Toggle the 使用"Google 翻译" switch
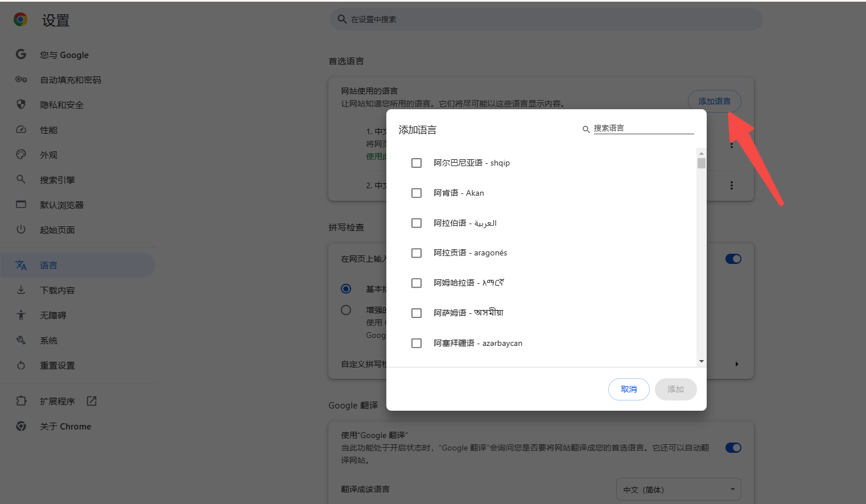The width and height of the screenshot is (866, 504). click(733, 448)
